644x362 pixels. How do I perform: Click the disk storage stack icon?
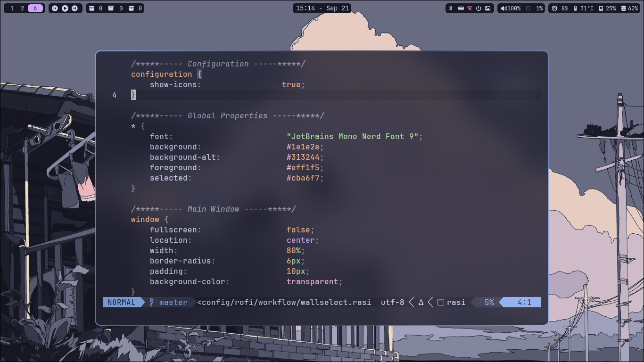pyautogui.click(x=624, y=8)
